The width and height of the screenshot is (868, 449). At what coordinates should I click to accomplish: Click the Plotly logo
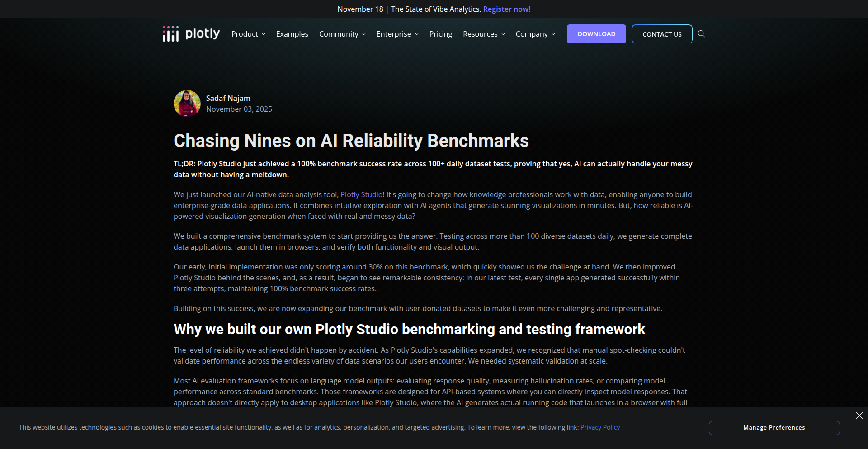[191, 34]
